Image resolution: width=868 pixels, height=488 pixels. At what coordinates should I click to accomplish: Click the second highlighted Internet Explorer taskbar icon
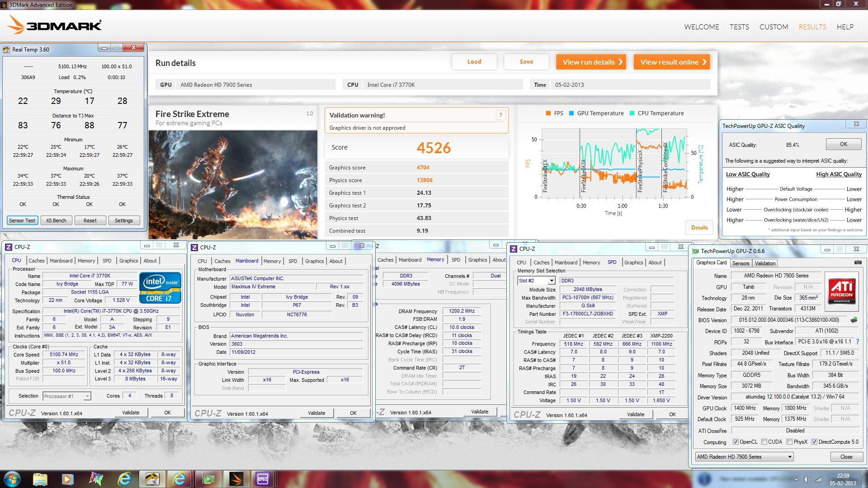(x=179, y=479)
